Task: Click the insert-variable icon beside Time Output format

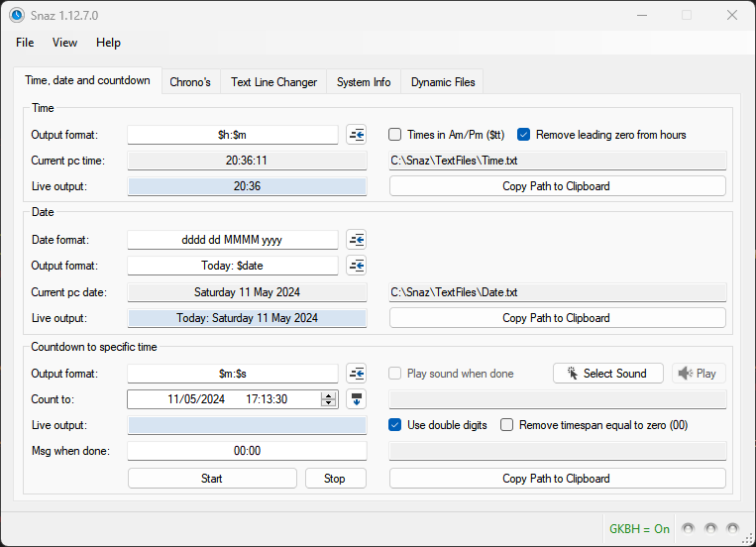Action: click(x=357, y=135)
